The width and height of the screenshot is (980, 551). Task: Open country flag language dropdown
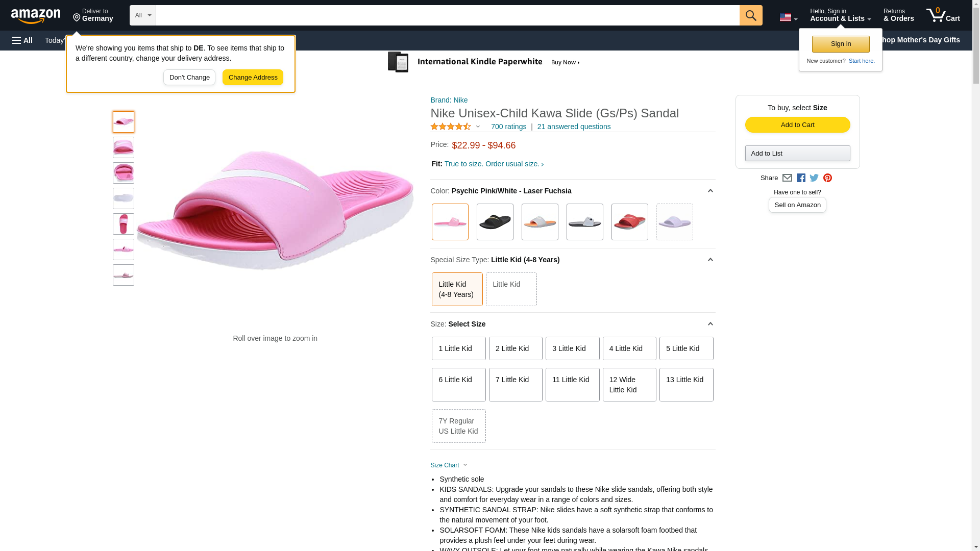coord(788,18)
